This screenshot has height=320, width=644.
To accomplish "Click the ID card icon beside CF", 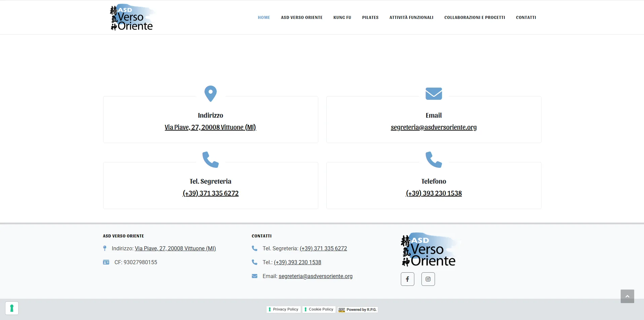I will 106,262.
